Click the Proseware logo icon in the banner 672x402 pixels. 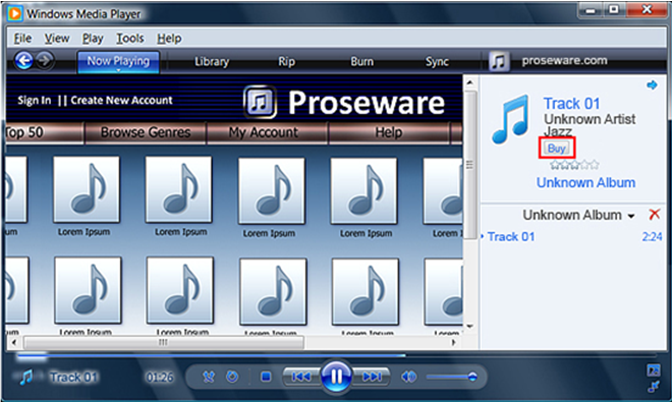click(260, 102)
